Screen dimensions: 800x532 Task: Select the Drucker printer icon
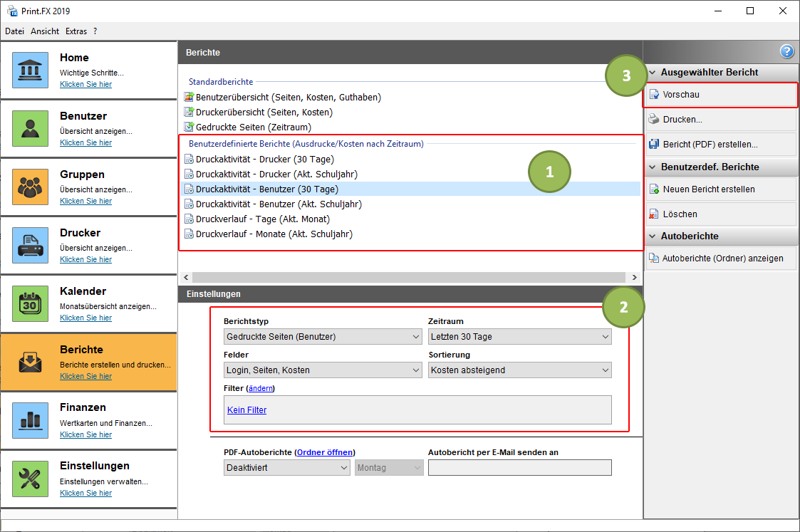pos(30,245)
